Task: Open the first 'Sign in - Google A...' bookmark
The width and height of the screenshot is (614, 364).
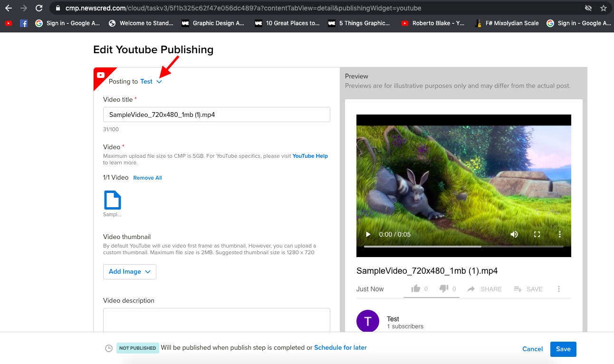Action: 67,23
